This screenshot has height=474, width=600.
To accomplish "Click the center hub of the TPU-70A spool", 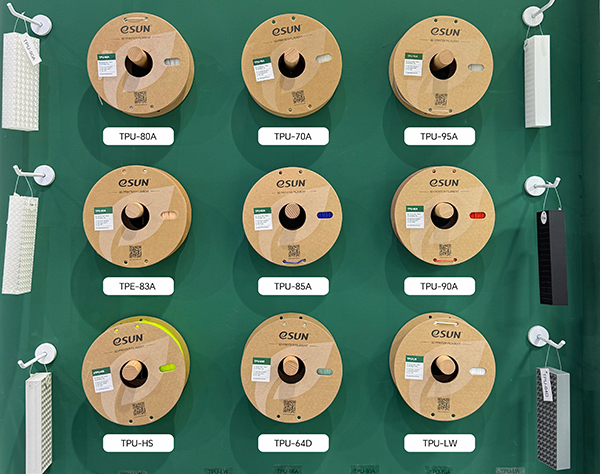I will 292,61.
